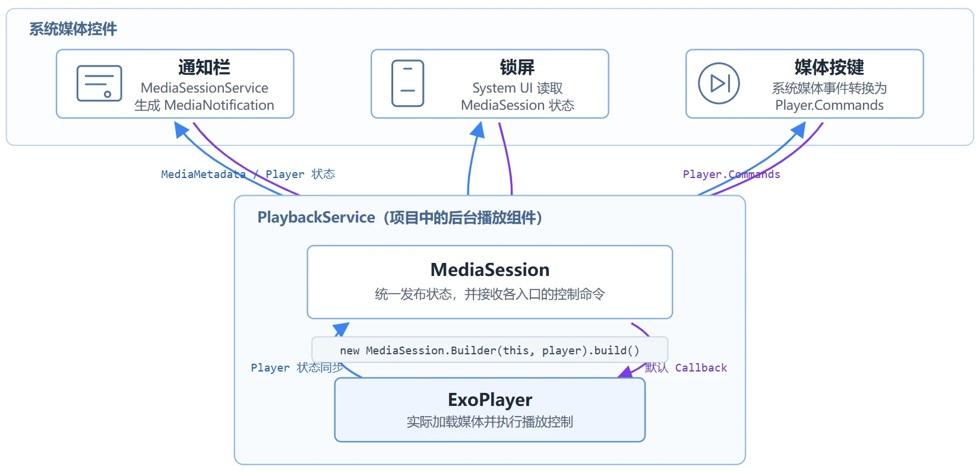The height and width of the screenshot is (473, 980).
Task: Click the notification card icon in 通知栏
Action: click(x=99, y=84)
